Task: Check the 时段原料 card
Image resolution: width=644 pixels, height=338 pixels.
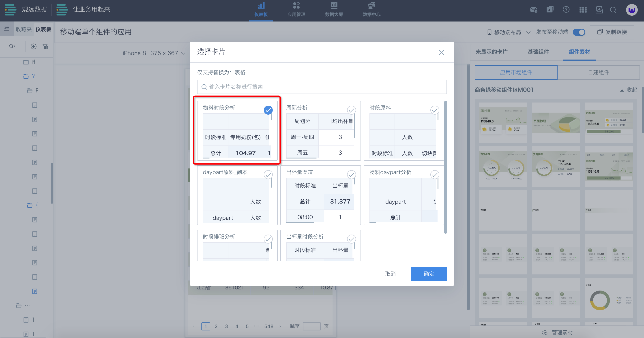Action: pyautogui.click(x=435, y=110)
